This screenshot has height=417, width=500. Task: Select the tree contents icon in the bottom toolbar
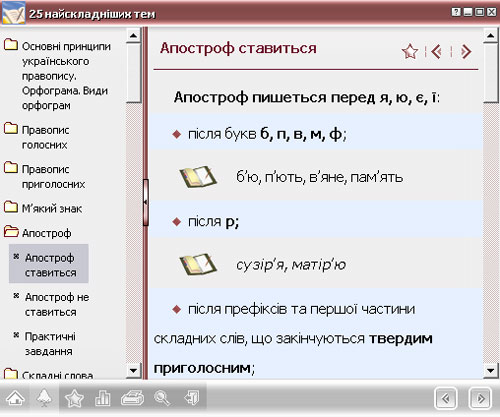point(44,398)
